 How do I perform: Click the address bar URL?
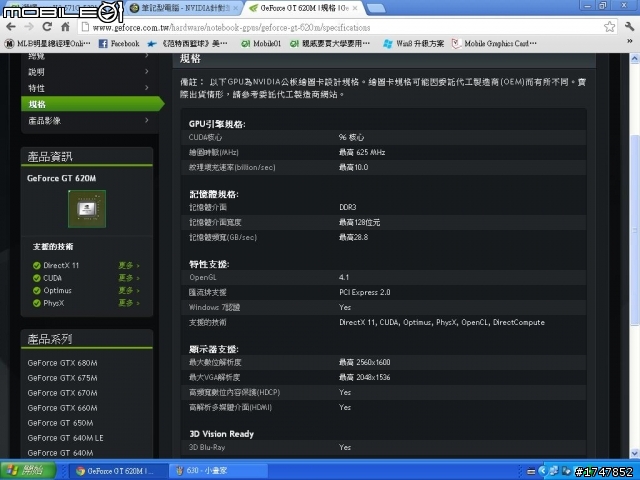(x=231, y=27)
